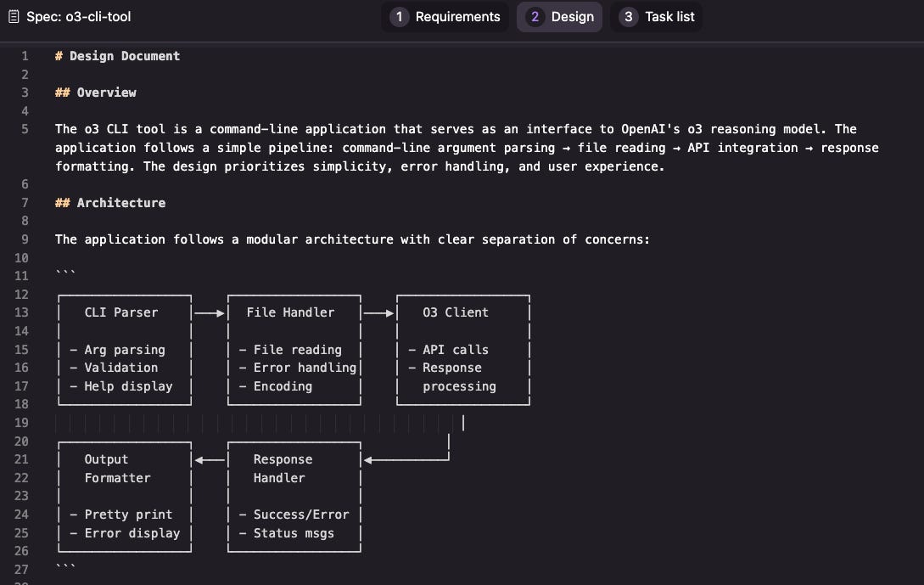Click the '## Architecture' heading

(110, 203)
